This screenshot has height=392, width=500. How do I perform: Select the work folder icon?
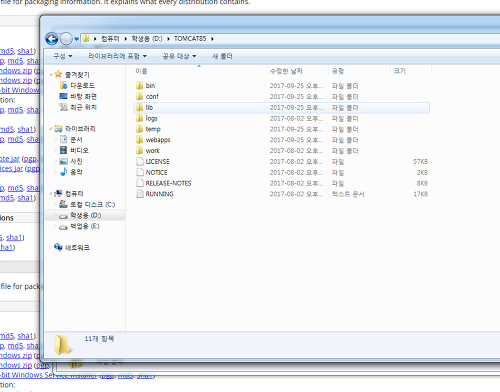click(x=140, y=150)
